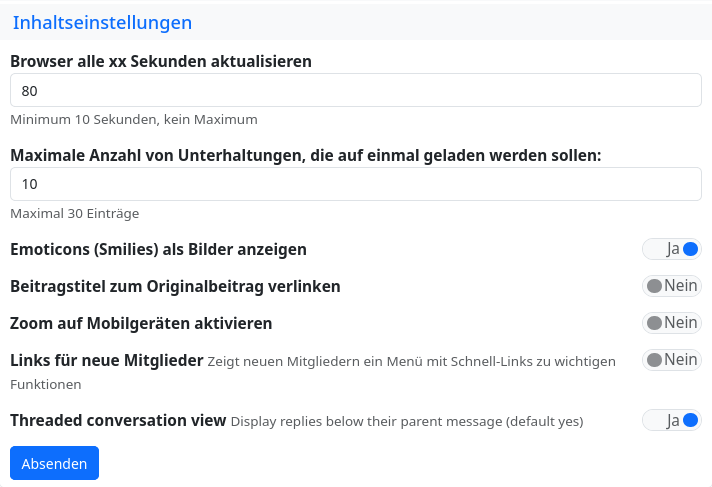712x487 pixels.
Task: Click the 'Emoticons (Smilies) als Bilder anzeigen' label
Action: point(158,249)
